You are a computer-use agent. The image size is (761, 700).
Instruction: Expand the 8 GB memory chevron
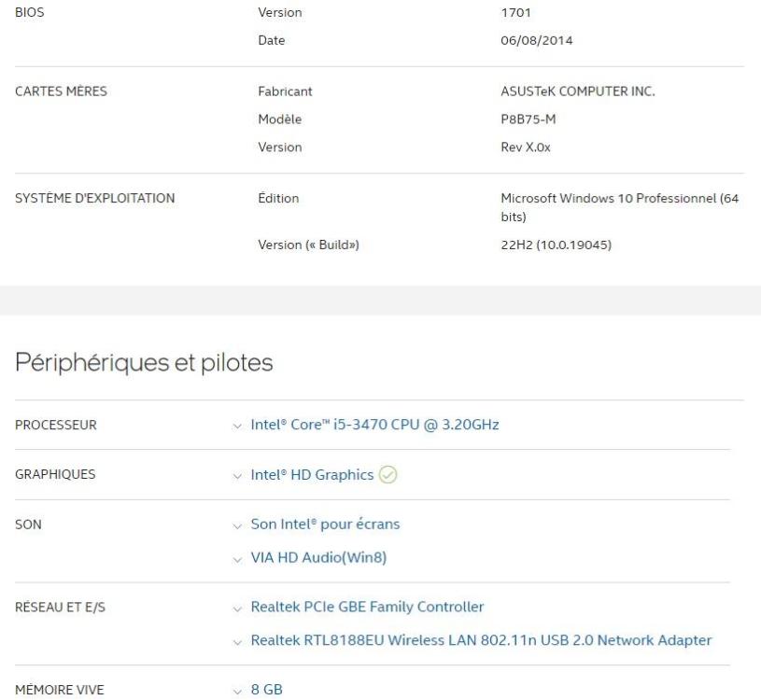[241, 690]
